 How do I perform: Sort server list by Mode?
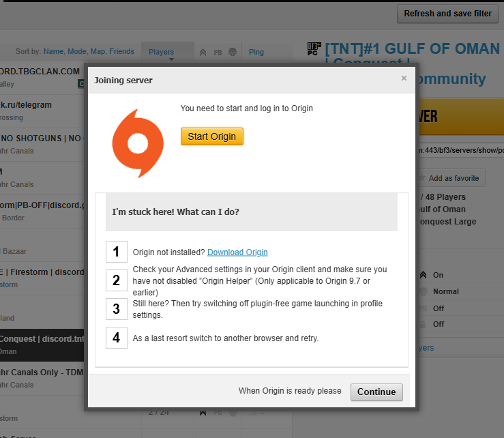(77, 51)
